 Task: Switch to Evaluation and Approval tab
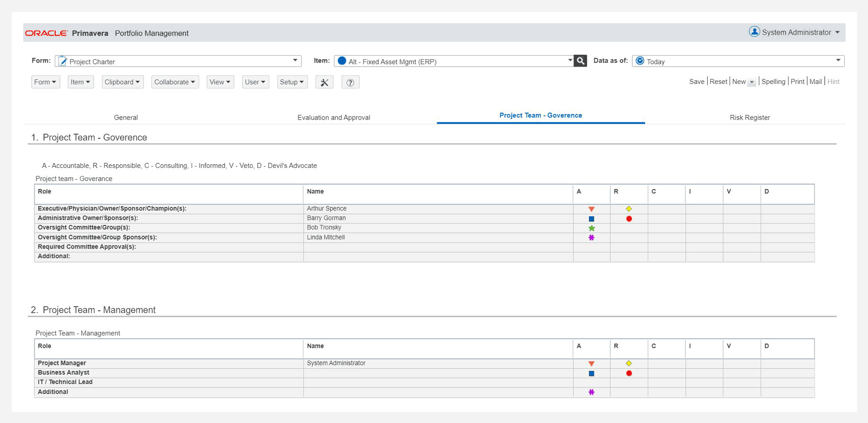(x=333, y=118)
